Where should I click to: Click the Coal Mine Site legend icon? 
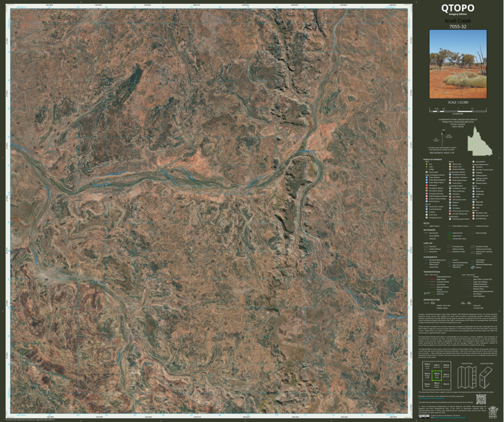(x=473, y=219)
